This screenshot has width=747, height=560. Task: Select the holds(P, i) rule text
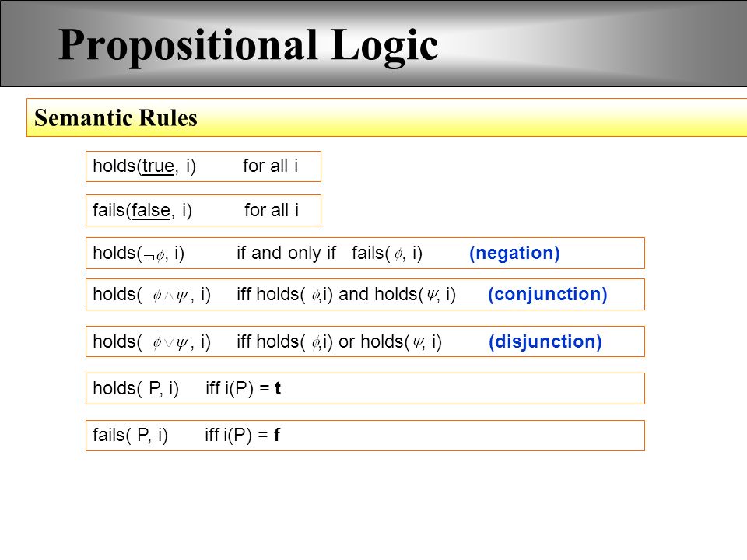(x=187, y=389)
